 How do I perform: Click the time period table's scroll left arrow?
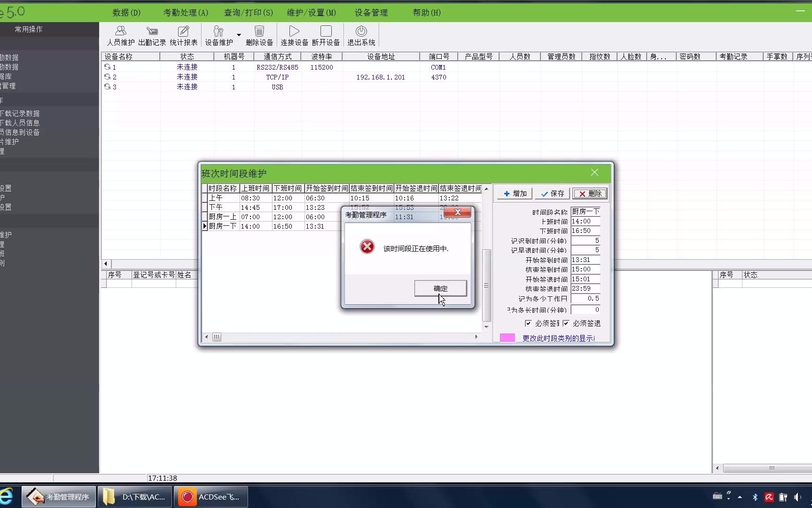click(x=207, y=337)
